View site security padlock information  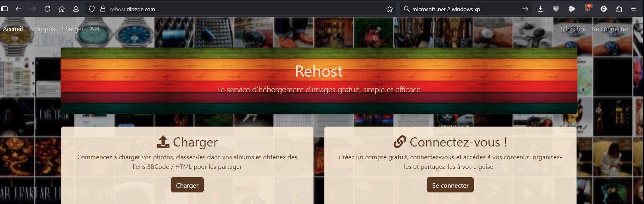point(103,9)
